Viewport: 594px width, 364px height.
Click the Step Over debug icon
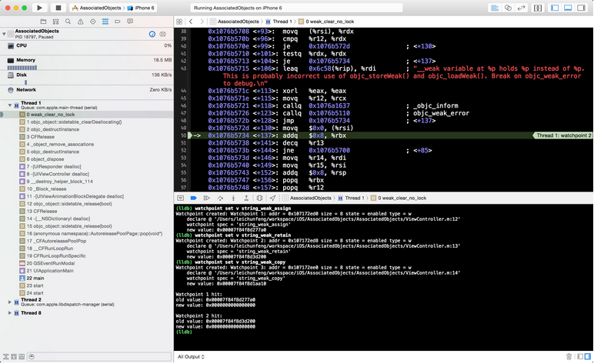[x=220, y=198]
